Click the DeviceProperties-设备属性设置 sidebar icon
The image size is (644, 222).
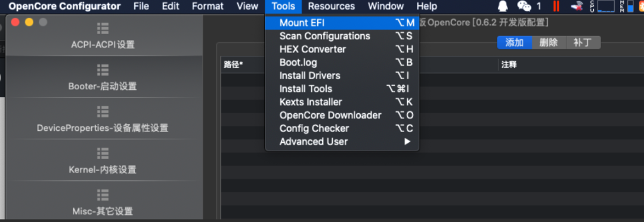[103, 111]
